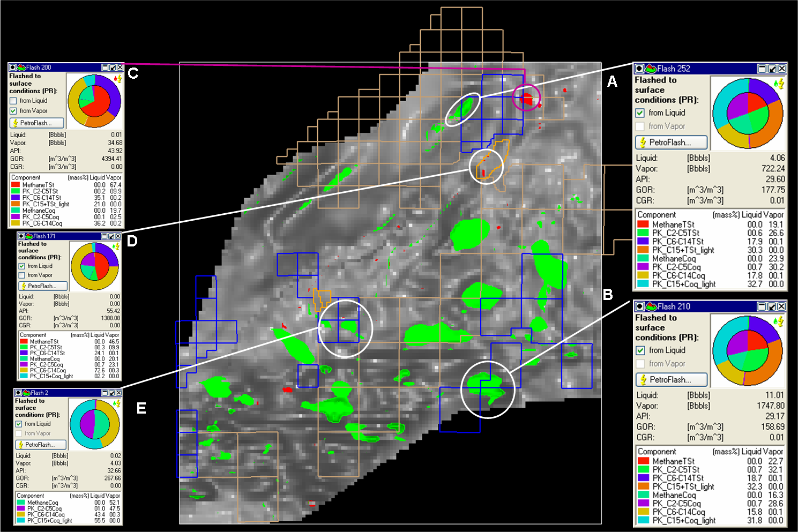This screenshot has width=798, height=532.
Task: Launch PetroFlash in the Flash 210 panel
Action: point(672,380)
